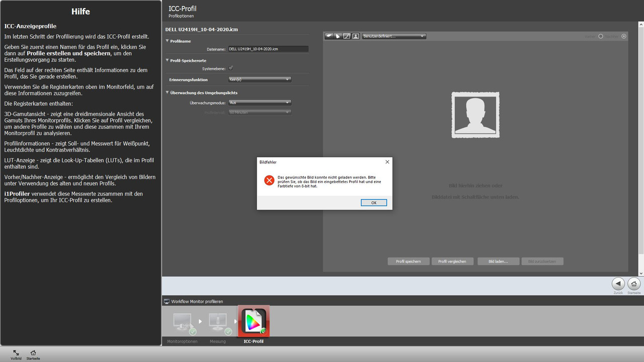This screenshot has height=362, width=644.
Task: Click the DELL U2419H_10-04-2020.icm heading
Action: coord(202,30)
